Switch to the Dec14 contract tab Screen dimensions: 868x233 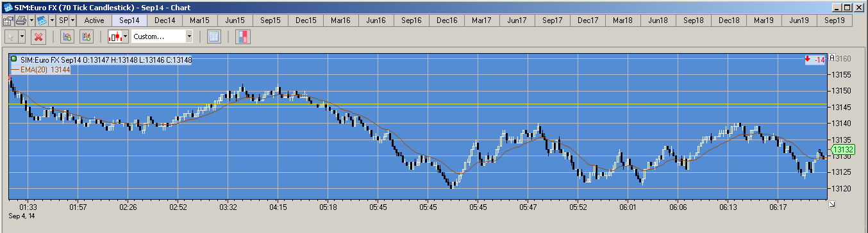tap(165, 20)
